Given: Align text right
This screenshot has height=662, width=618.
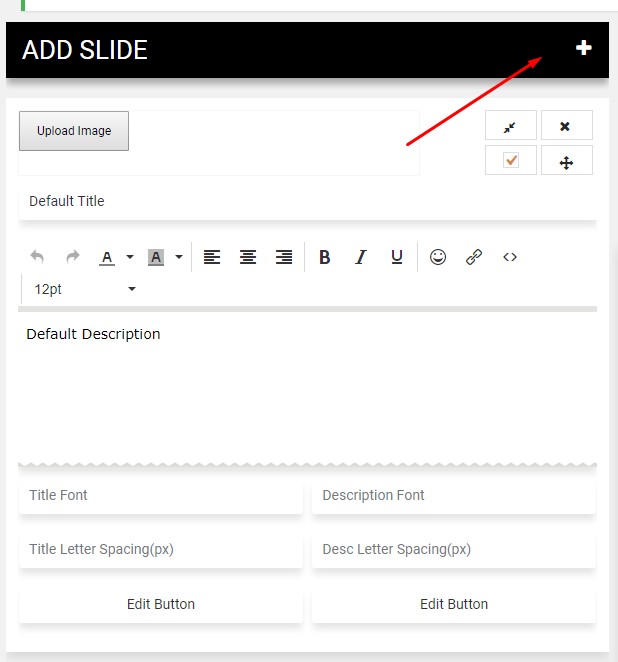Looking at the screenshot, I should click(x=284, y=257).
